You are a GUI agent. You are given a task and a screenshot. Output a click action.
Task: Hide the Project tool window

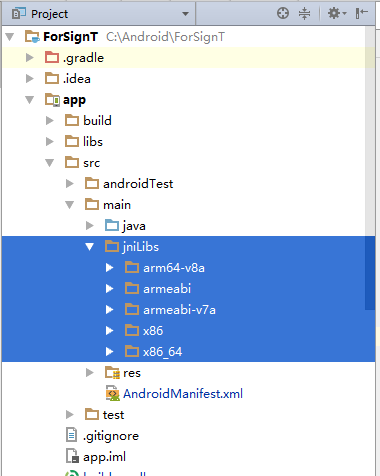361,13
